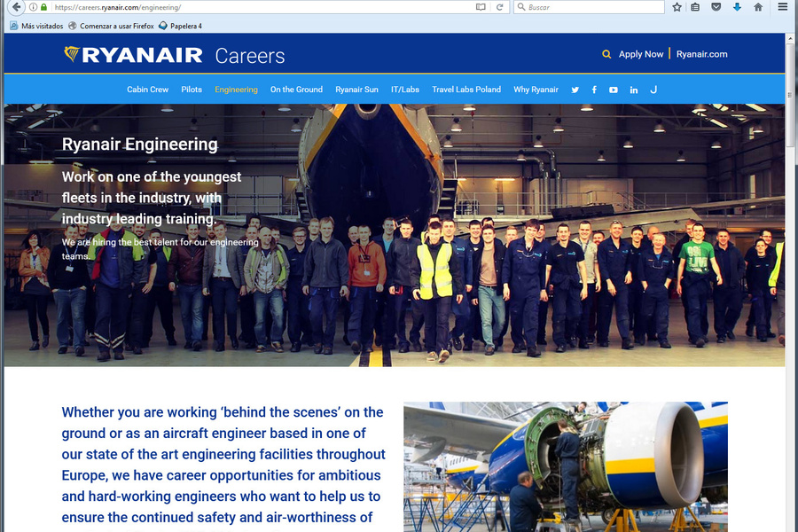This screenshot has width=798, height=532.
Task: Visit the Ryanair.com link
Action: point(702,54)
